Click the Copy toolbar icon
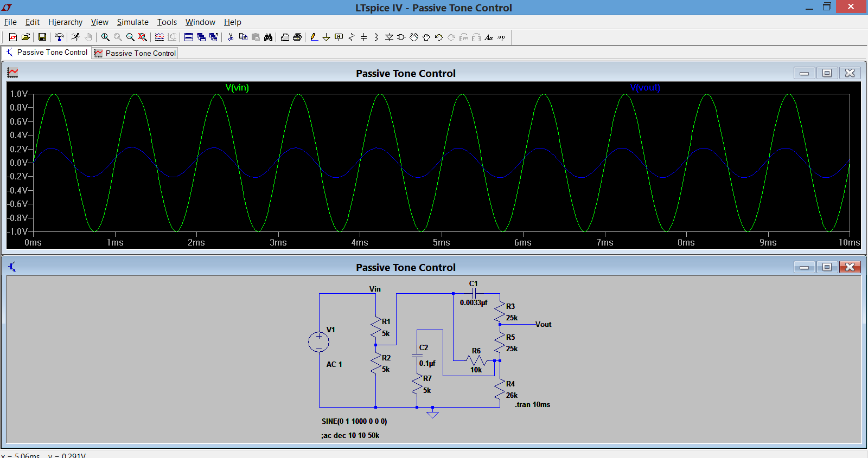The width and height of the screenshot is (868, 458). point(243,37)
